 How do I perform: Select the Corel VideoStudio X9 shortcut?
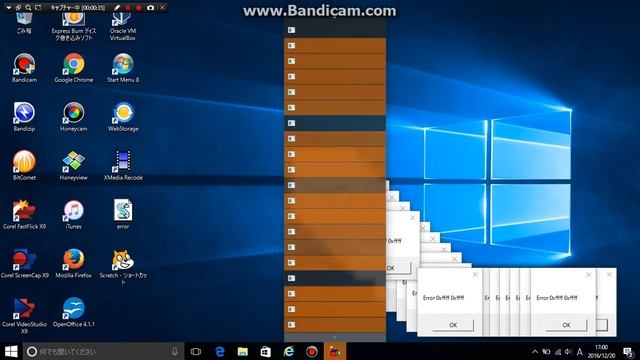[x=24, y=316]
